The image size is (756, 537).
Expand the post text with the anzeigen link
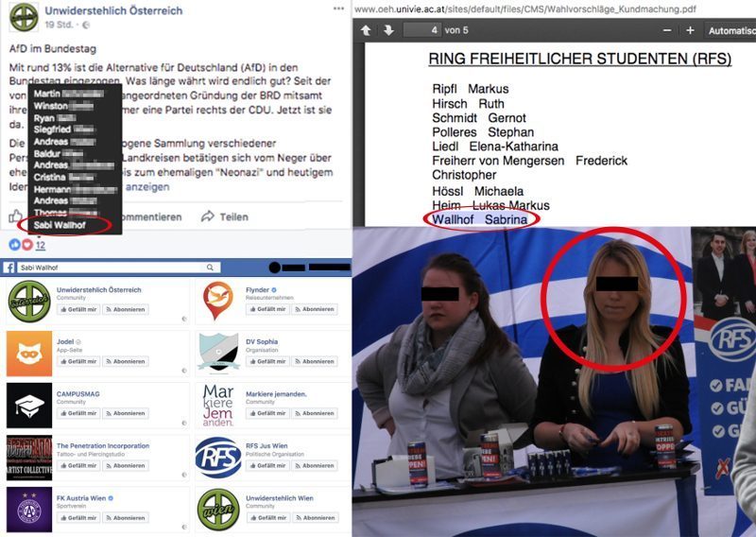tap(147, 186)
